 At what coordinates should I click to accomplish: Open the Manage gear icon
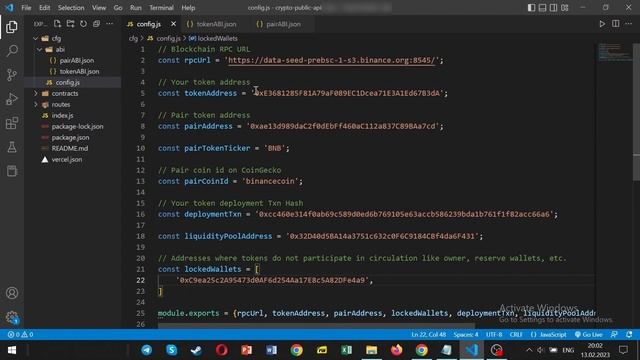[x=12, y=317]
